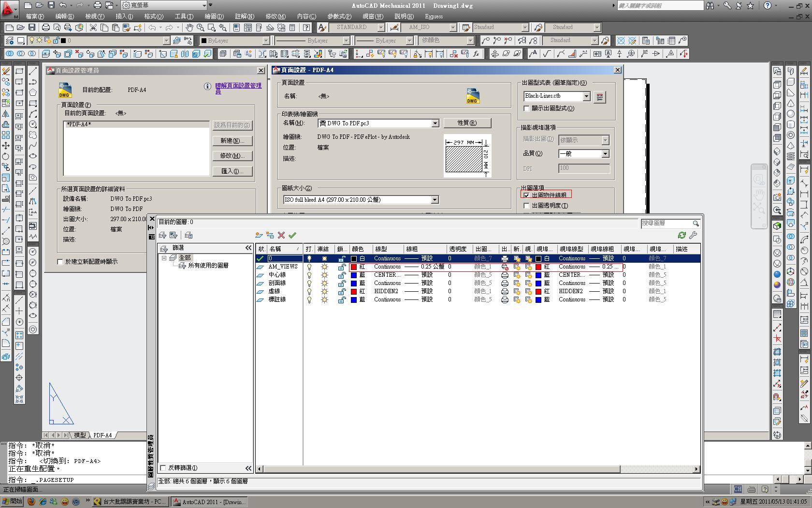
Task: Toggle lock icon for 中心線 layer
Action: (x=342, y=275)
